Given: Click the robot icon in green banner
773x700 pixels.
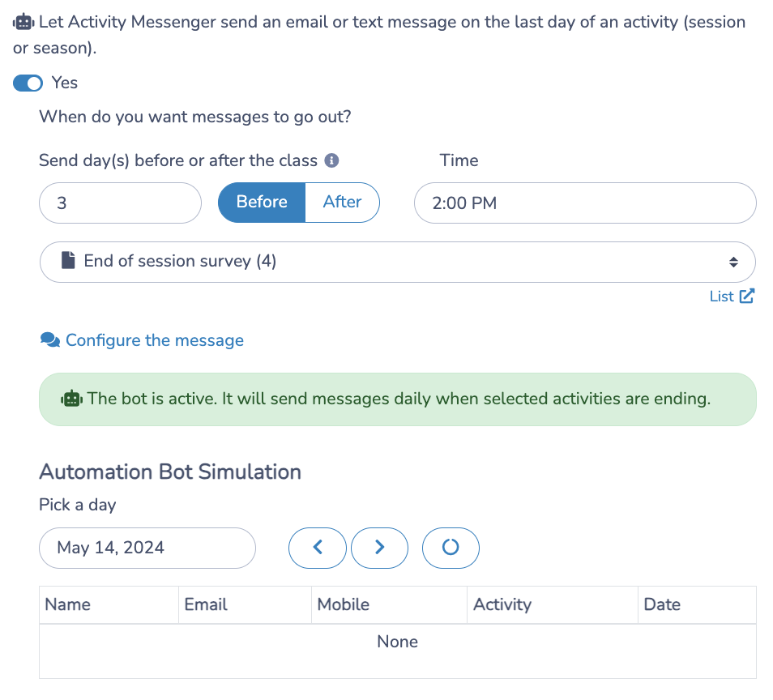Looking at the screenshot, I should tap(72, 399).
